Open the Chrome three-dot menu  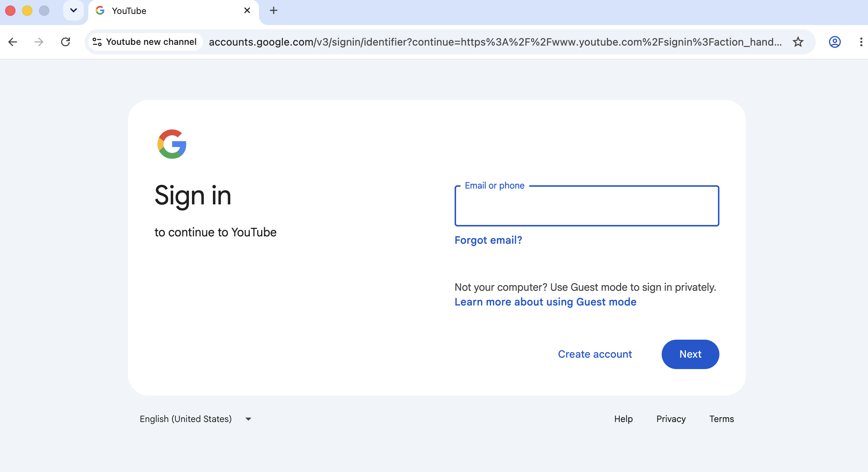click(x=861, y=42)
